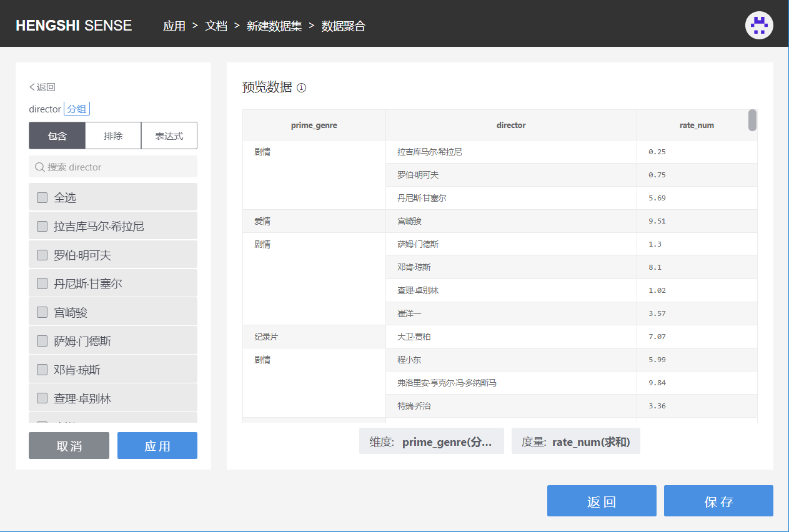Click the 数据聚合 breadcrumb item
This screenshot has width=789, height=532.
344,26
